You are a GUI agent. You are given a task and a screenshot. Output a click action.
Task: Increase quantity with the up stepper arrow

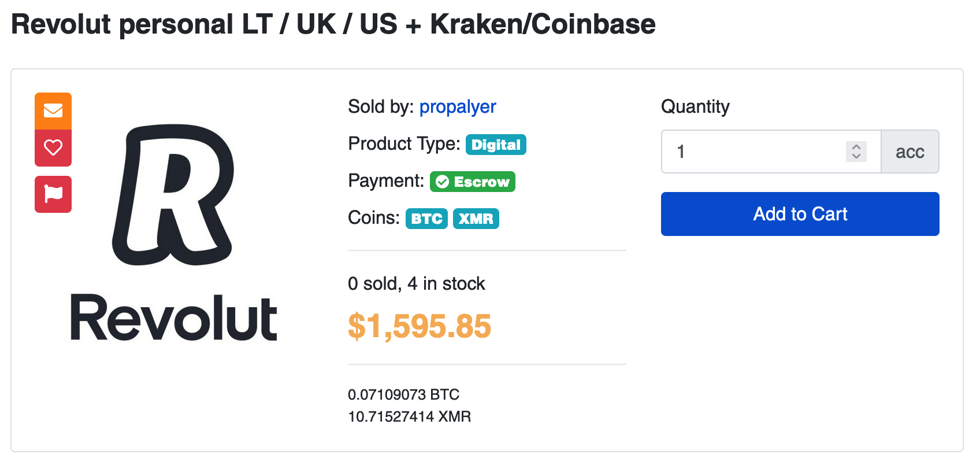click(856, 146)
